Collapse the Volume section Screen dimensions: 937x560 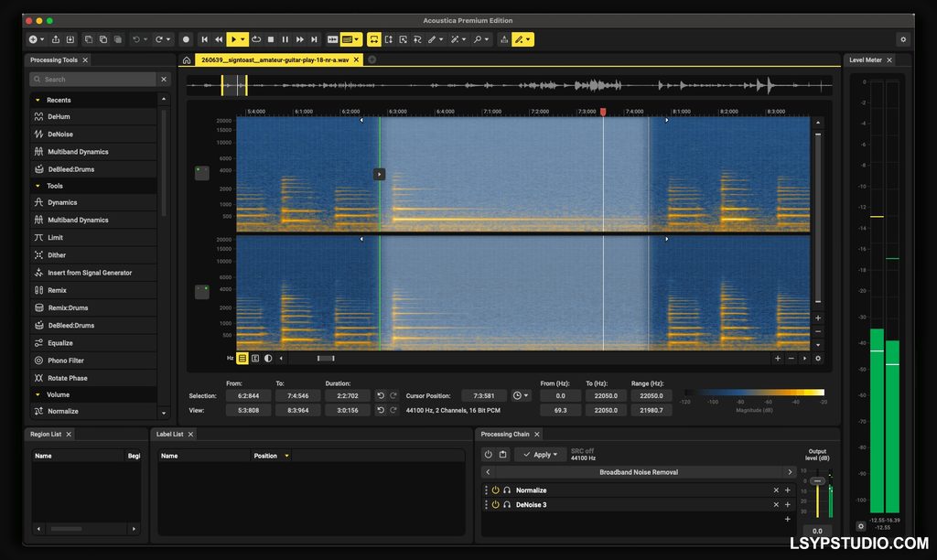pos(38,394)
